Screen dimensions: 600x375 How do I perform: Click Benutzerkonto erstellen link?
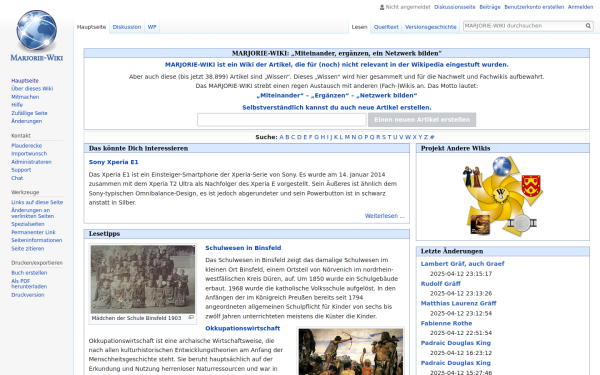(534, 7)
